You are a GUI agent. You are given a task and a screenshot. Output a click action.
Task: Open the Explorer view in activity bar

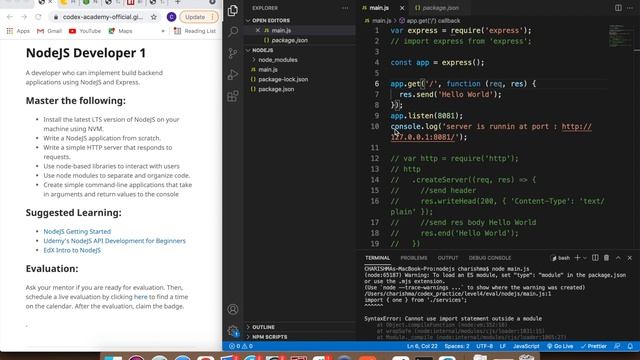pos(233,10)
